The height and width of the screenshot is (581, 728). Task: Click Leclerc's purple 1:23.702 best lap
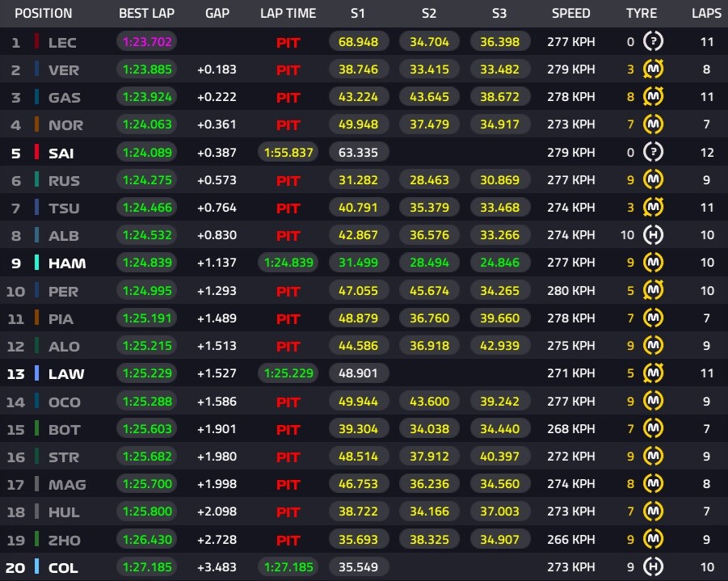(x=145, y=42)
